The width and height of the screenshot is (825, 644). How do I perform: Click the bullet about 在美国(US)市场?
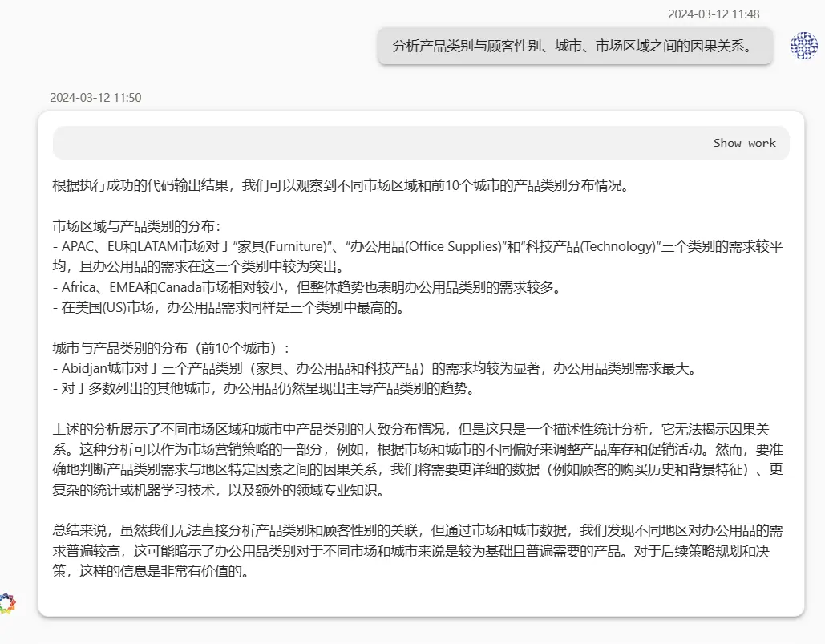[x=229, y=307]
